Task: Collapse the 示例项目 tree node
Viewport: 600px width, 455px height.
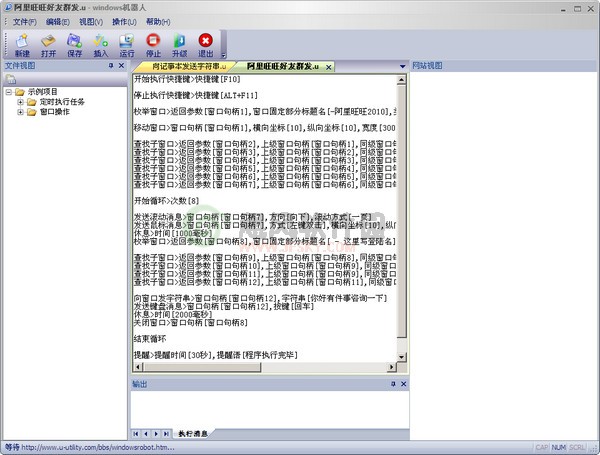Action: tap(8, 92)
